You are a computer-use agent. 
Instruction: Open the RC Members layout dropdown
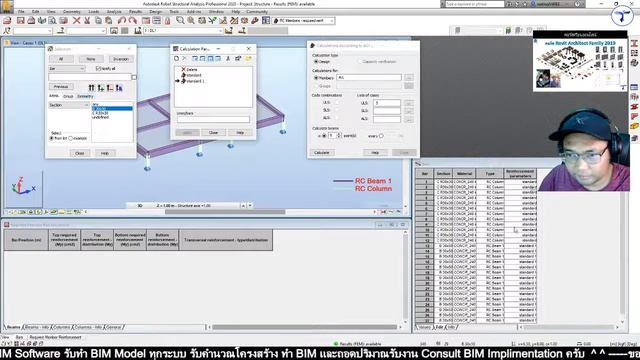331,20
